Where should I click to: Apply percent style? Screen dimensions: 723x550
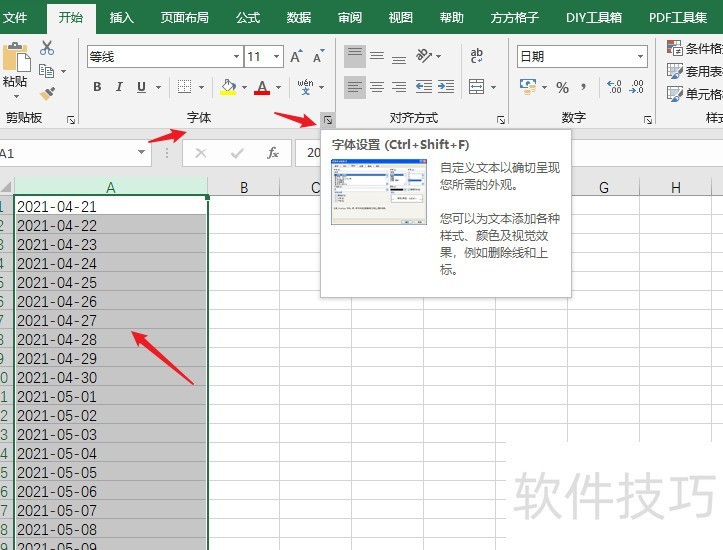[x=562, y=87]
